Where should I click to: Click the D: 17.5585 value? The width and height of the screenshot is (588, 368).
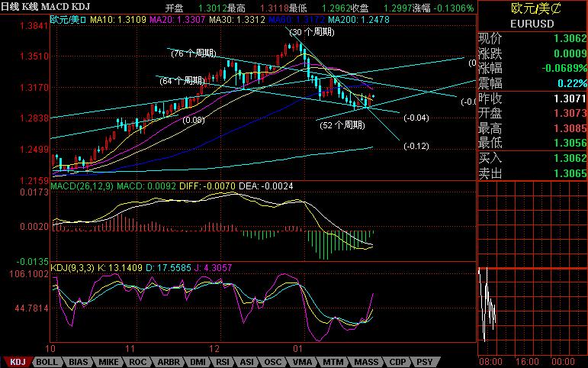click(x=169, y=268)
